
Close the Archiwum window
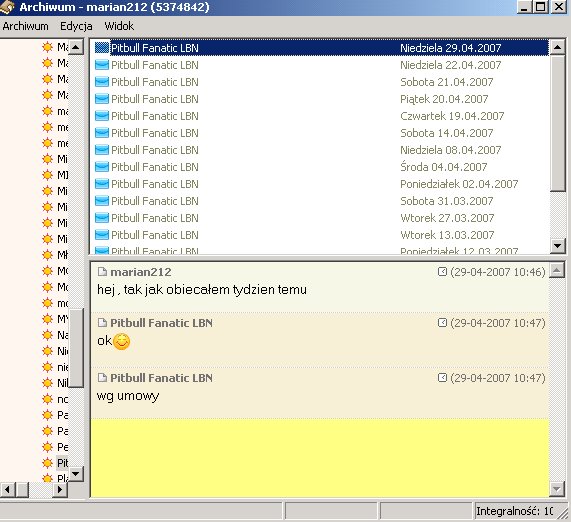click(x=559, y=7)
